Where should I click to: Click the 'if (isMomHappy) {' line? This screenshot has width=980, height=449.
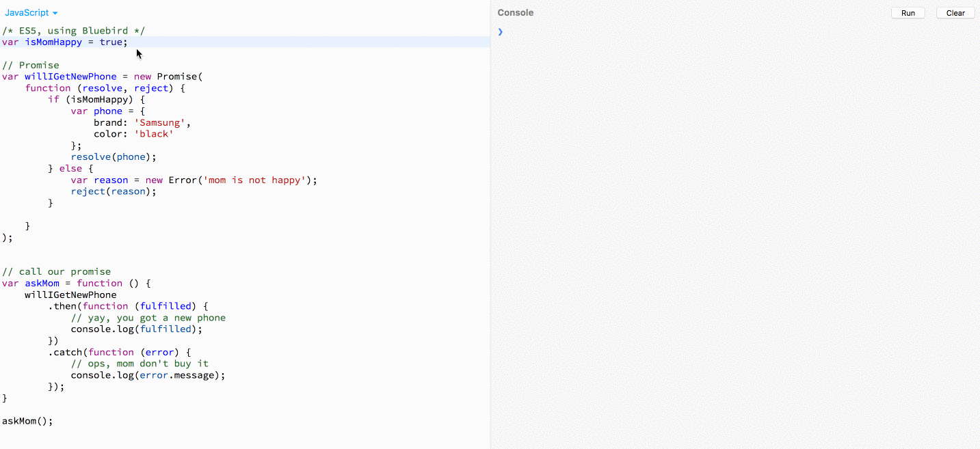(x=96, y=99)
